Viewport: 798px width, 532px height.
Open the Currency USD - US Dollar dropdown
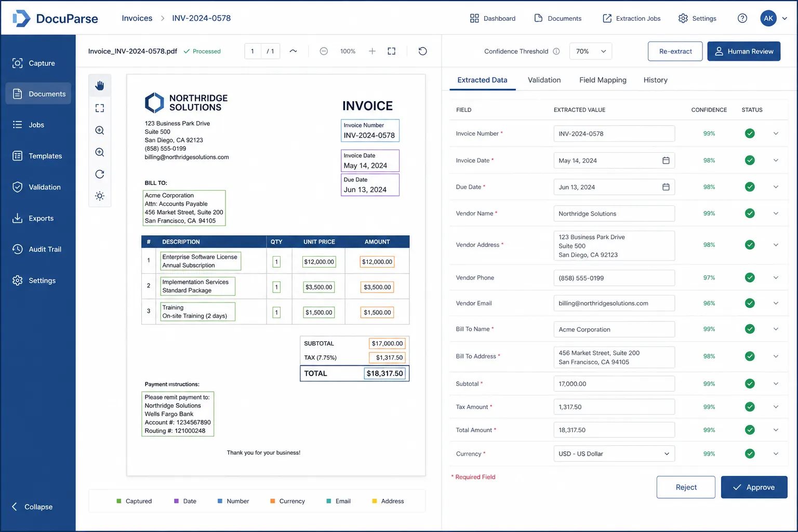tap(614, 454)
